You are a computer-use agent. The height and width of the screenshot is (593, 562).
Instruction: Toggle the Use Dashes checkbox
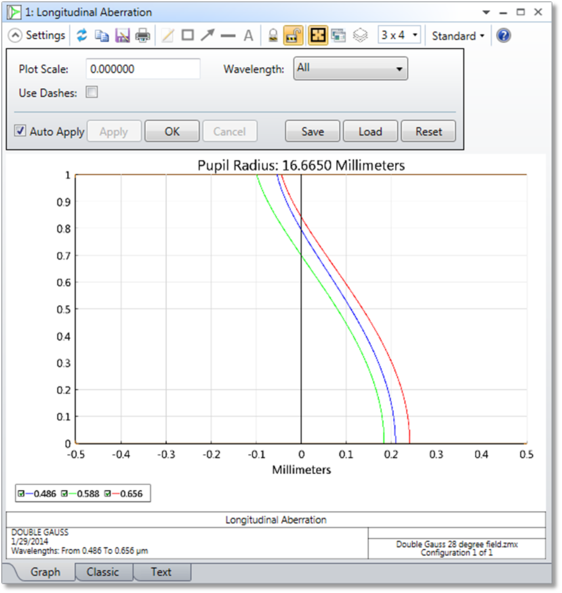coord(92,92)
